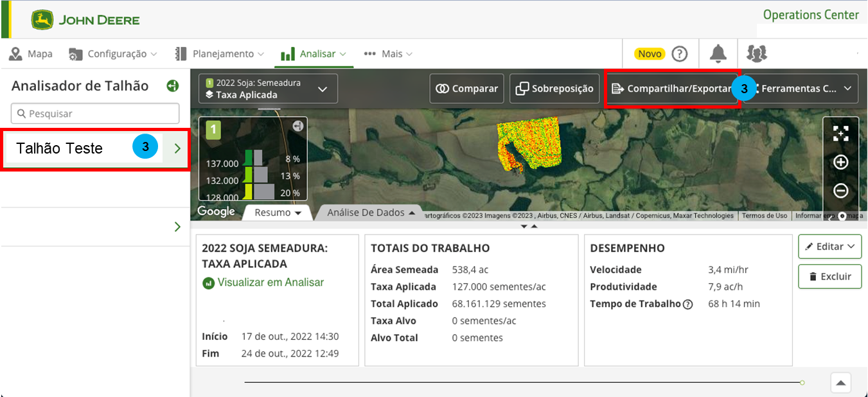Zoom out on the map

[840, 191]
